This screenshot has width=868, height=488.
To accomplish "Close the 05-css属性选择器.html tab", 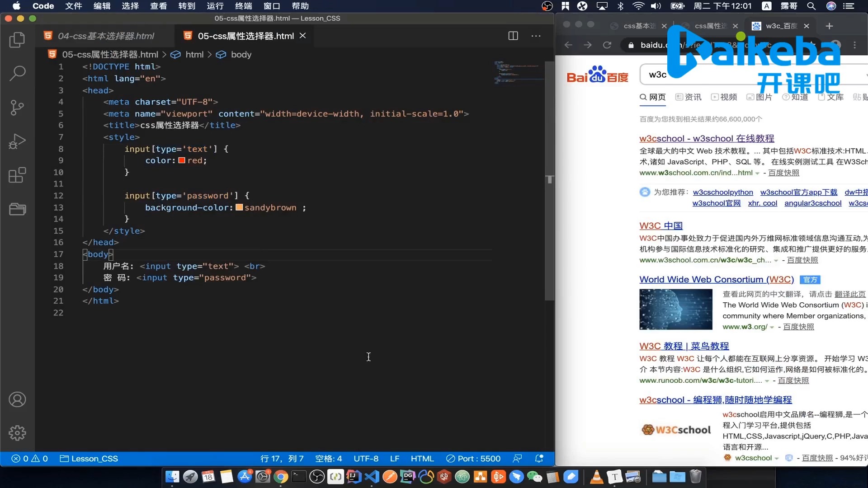I will point(303,36).
